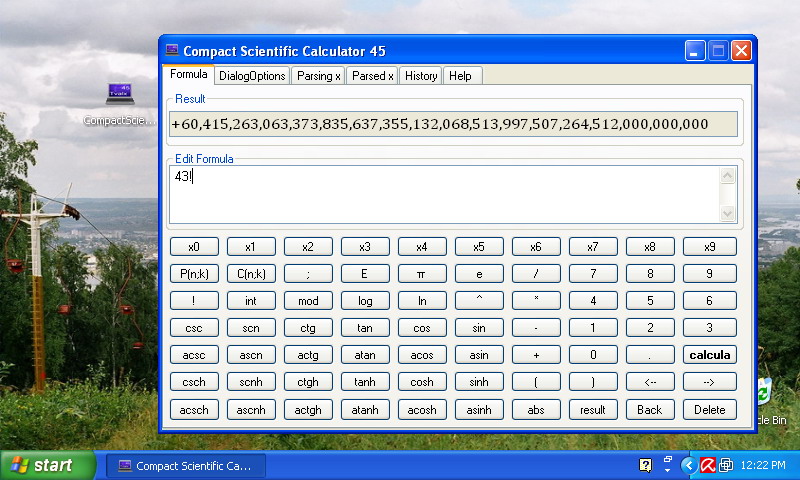Click the plus + operator button

click(x=536, y=355)
